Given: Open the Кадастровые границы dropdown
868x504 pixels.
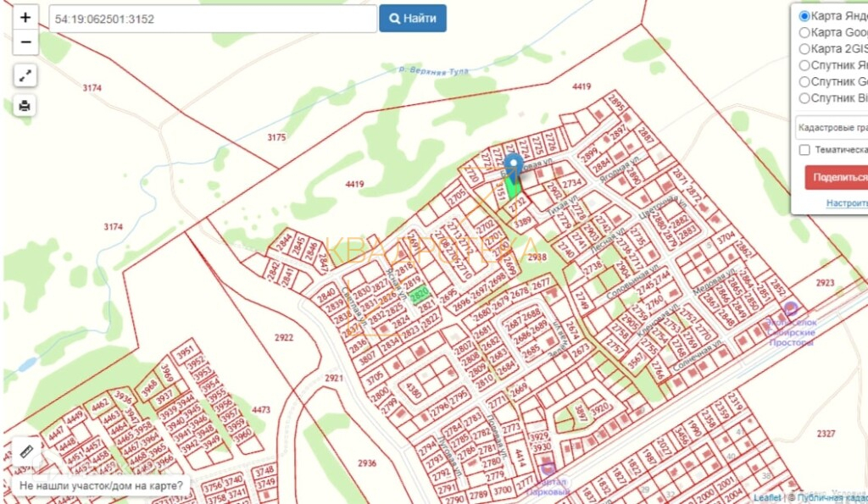Looking at the screenshot, I should tap(832, 127).
